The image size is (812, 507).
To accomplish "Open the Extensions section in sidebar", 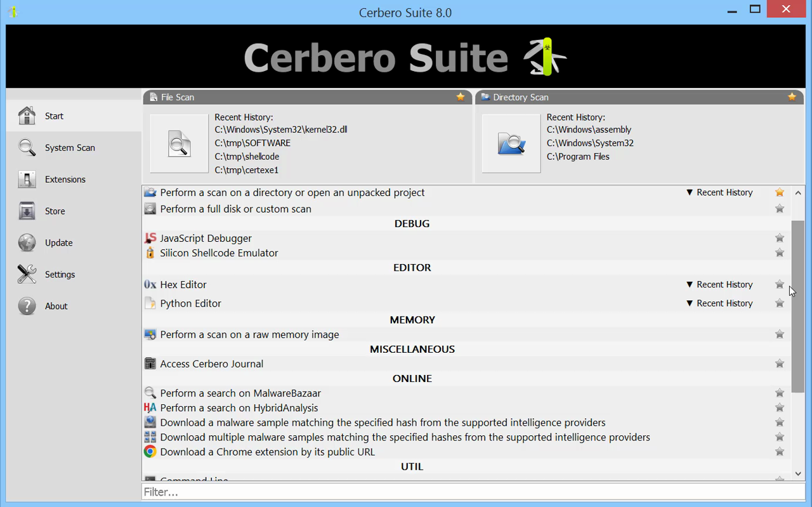I will click(x=65, y=180).
